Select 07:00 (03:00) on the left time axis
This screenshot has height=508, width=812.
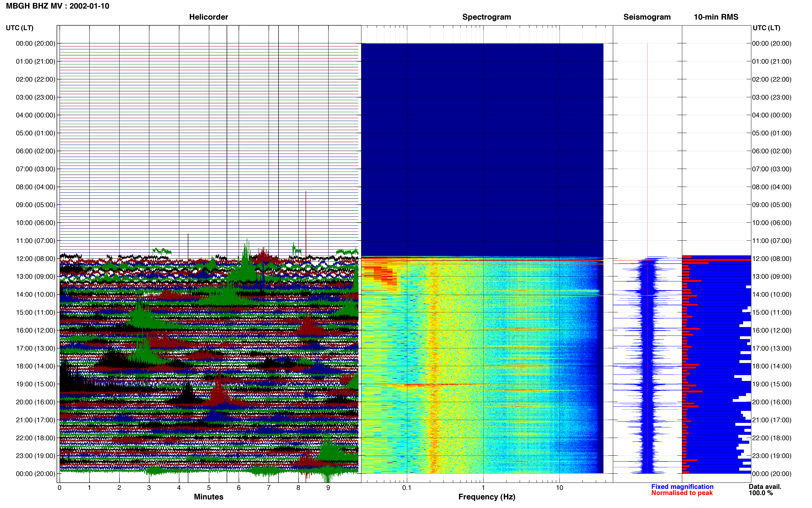[36, 169]
